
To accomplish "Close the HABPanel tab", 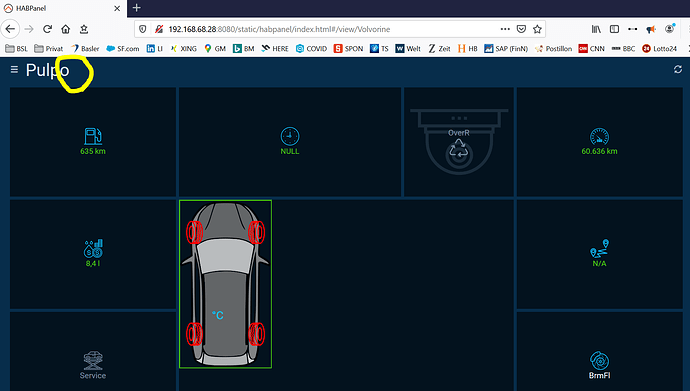I will click(x=117, y=8).
